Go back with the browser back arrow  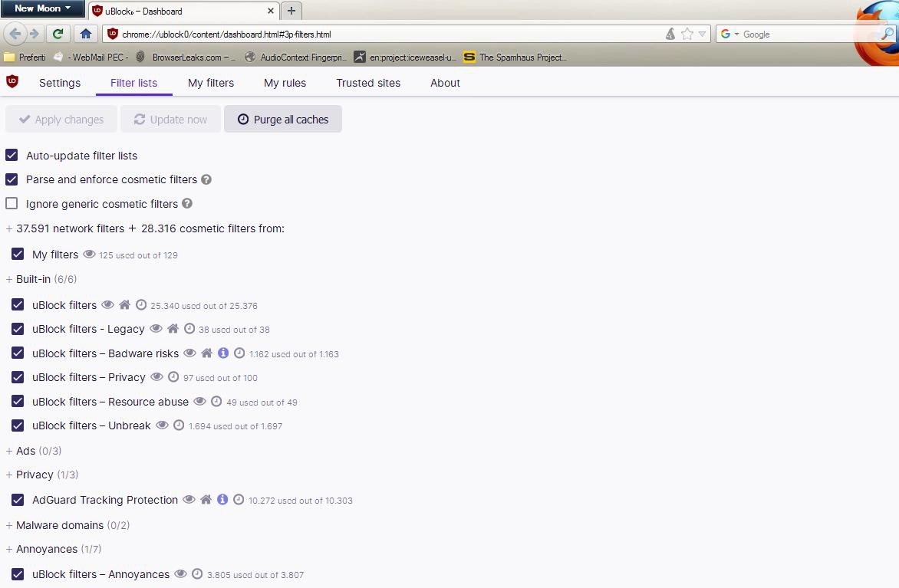15,34
